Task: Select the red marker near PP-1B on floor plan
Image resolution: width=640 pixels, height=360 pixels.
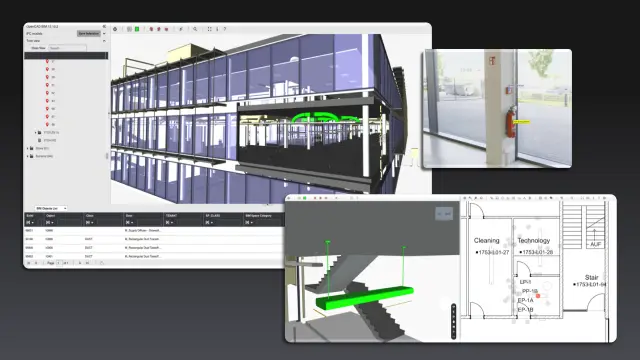Action: 538,296
